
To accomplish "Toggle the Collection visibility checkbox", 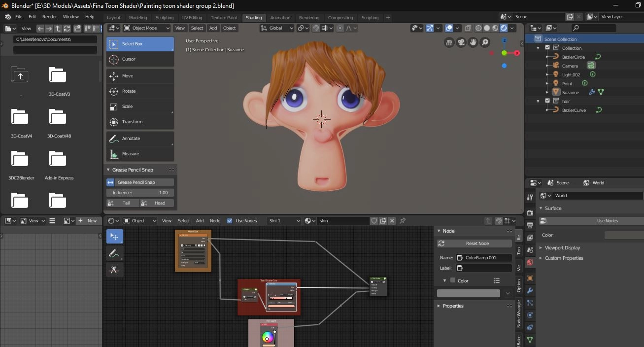I will coord(547,48).
